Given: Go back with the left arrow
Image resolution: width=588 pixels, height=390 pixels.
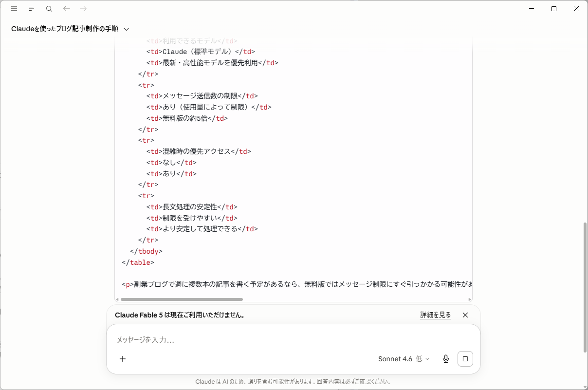Looking at the screenshot, I should tap(67, 9).
